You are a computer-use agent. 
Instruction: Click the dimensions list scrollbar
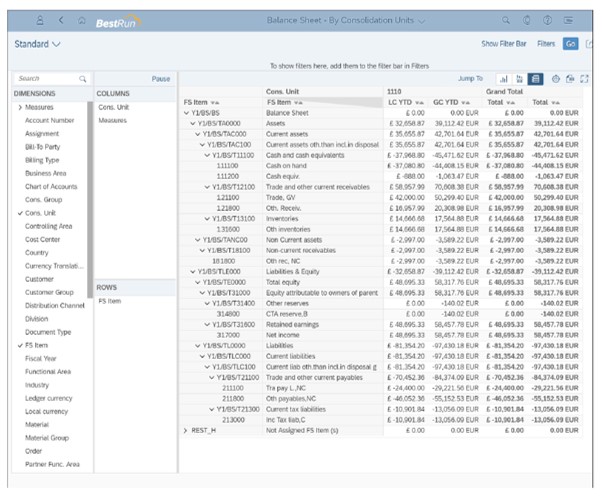90,200
